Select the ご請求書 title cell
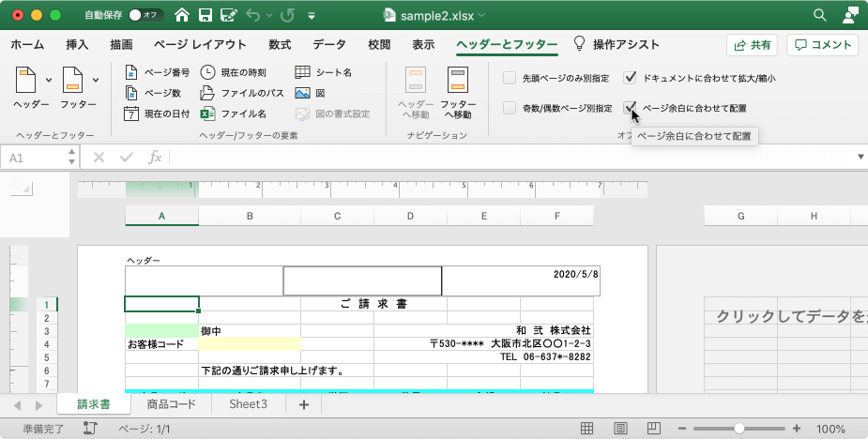The width and height of the screenshot is (868, 439). coord(373,304)
